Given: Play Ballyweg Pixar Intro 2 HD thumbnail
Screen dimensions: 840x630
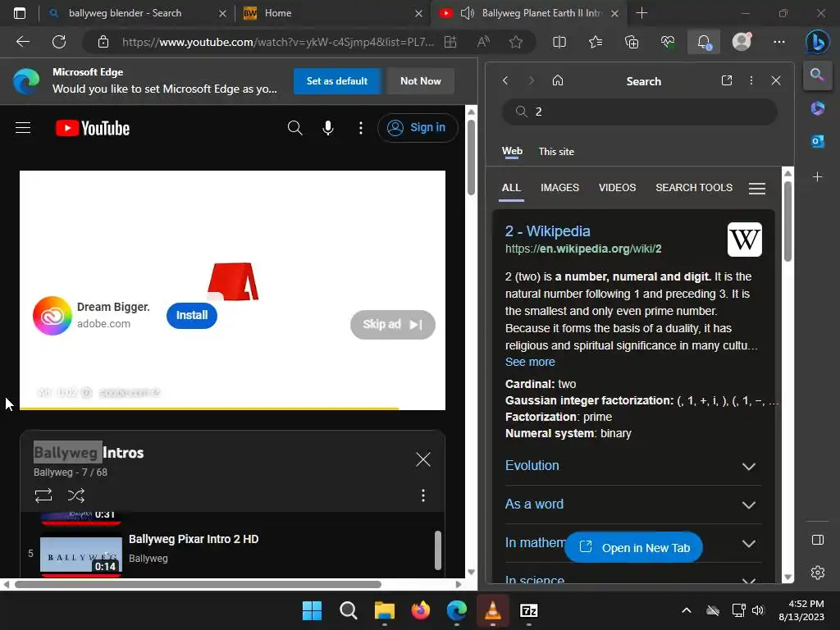Looking at the screenshot, I should click(81, 555).
